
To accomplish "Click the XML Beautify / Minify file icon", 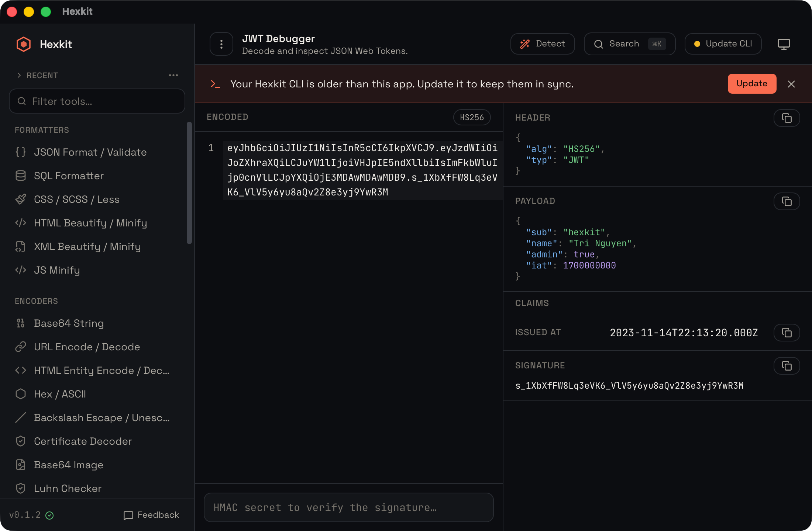I will click(x=21, y=246).
